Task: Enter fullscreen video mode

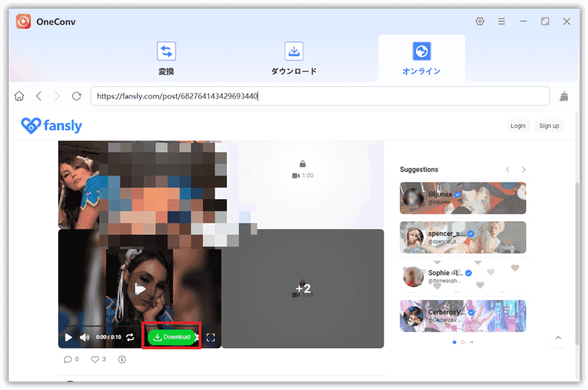Action: click(x=211, y=337)
